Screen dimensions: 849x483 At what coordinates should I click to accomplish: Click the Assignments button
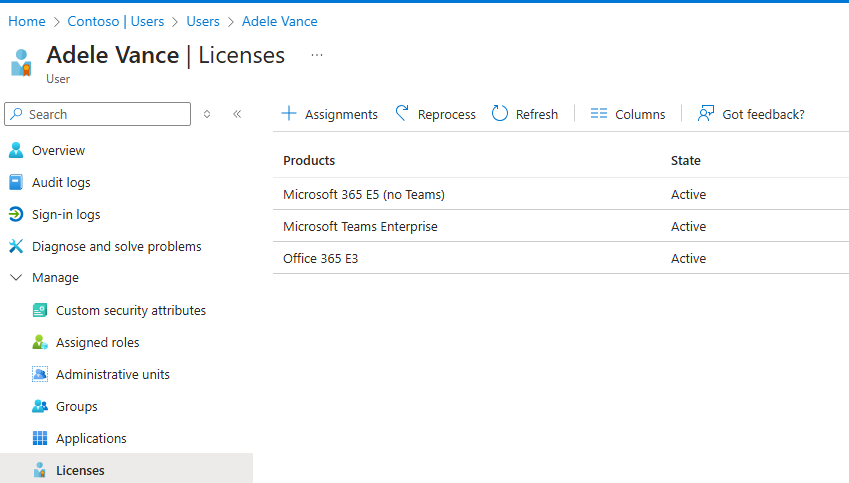pyautogui.click(x=330, y=114)
